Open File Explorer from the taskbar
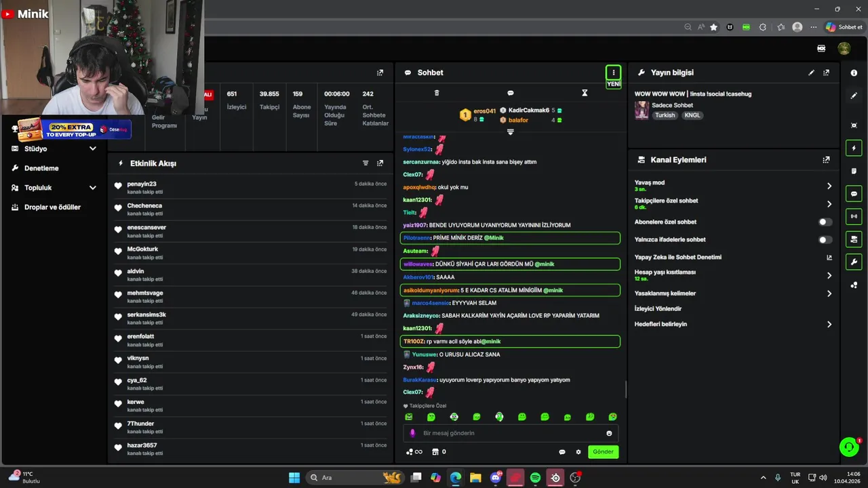 click(x=475, y=478)
